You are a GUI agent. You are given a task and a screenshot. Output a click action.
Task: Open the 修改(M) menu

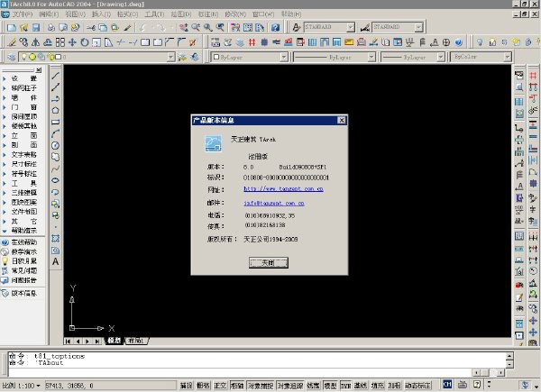pyautogui.click(x=235, y=14)
